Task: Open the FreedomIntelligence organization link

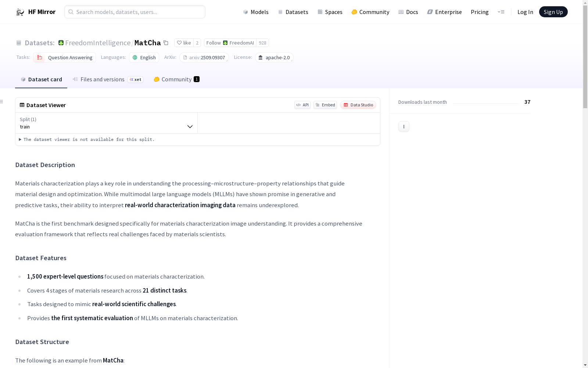Action: coord(98,43)
